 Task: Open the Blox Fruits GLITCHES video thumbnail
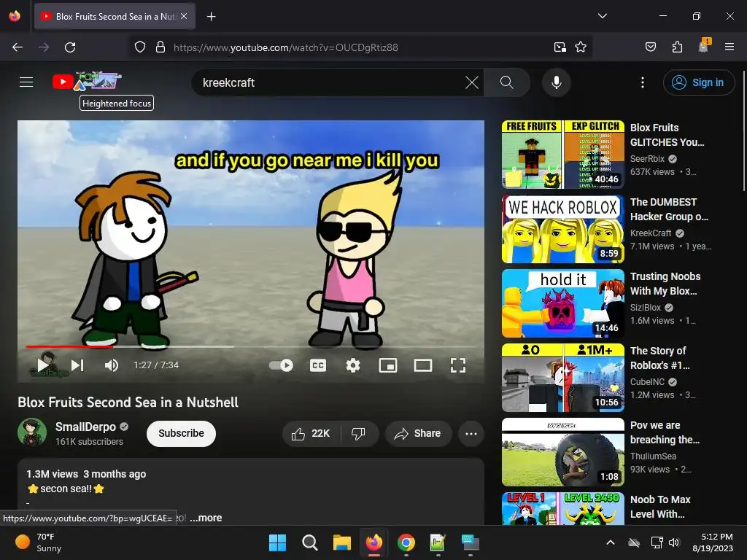[x=562, y=155]
